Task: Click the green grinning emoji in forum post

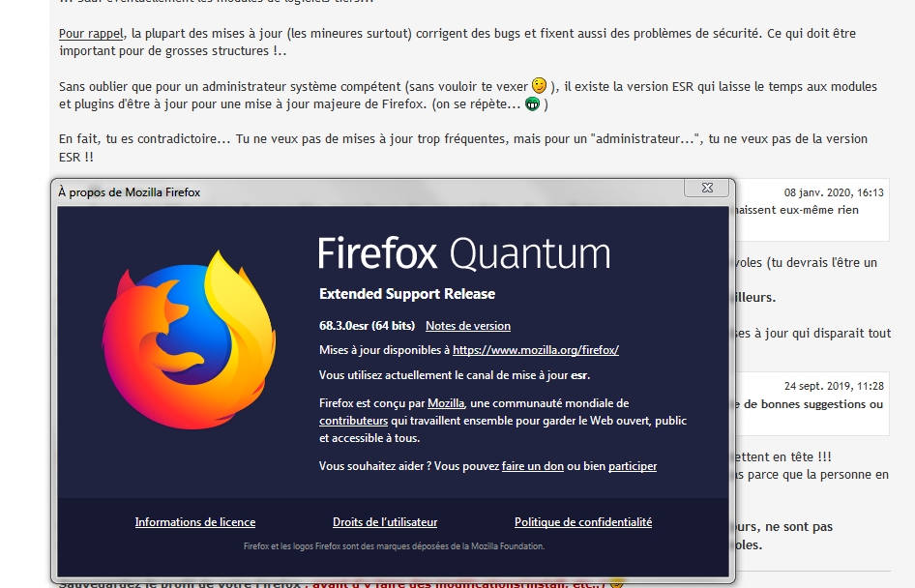Action: pyautogui.click(x=532, y=103)
